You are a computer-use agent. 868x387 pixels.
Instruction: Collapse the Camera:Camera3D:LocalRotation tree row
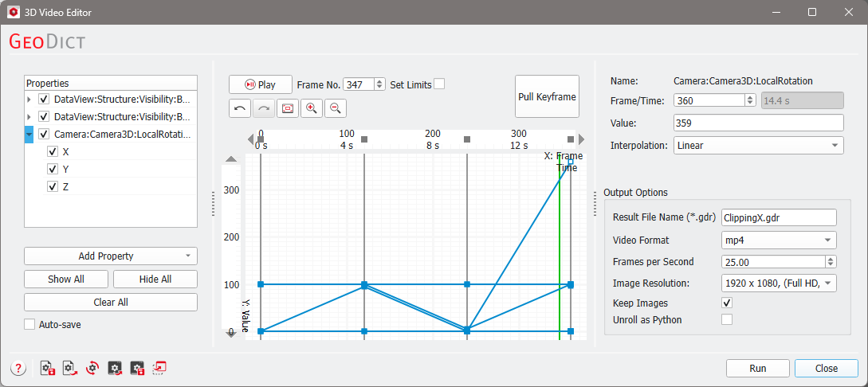(29, 134)
